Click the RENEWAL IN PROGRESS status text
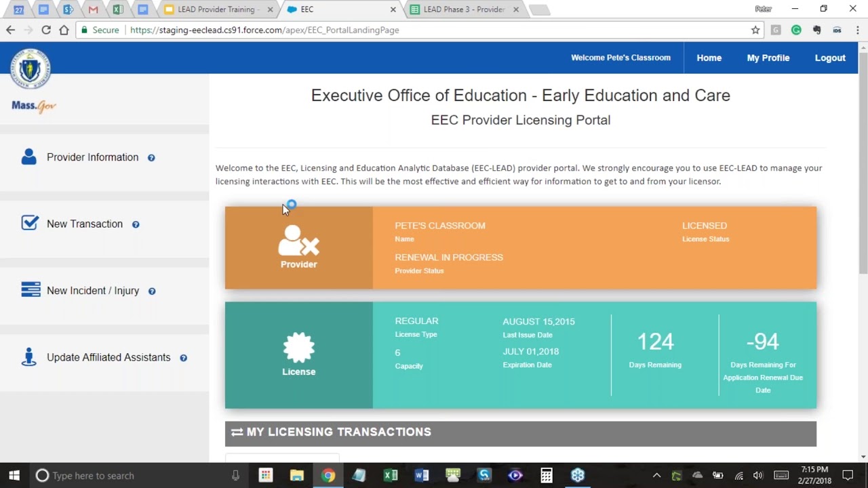 pyautogui.click(x=449, y=258)
